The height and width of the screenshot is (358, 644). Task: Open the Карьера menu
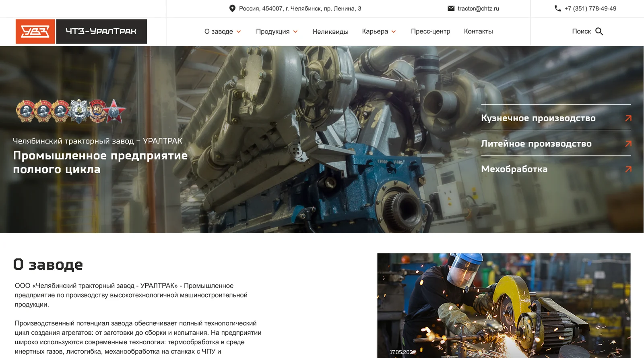pos(375,31)
